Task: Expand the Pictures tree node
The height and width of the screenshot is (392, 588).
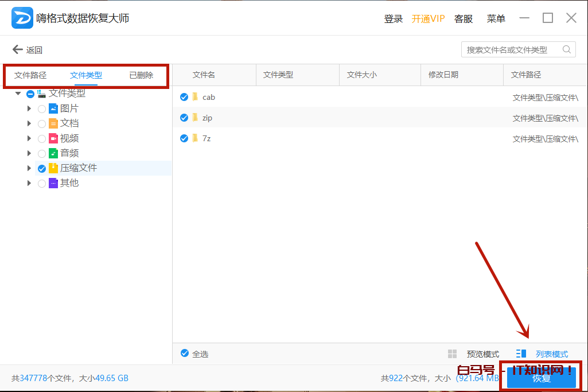Action: [x=29, y=108]
